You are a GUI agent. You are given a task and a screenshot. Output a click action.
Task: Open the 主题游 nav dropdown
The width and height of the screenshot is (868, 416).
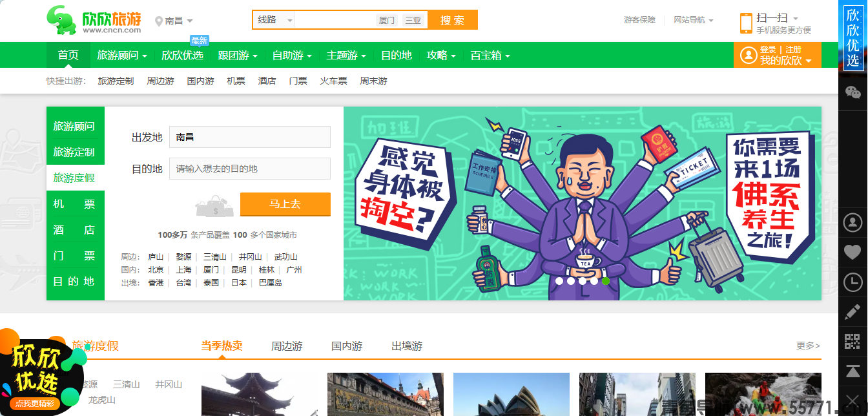pos(346,56)
